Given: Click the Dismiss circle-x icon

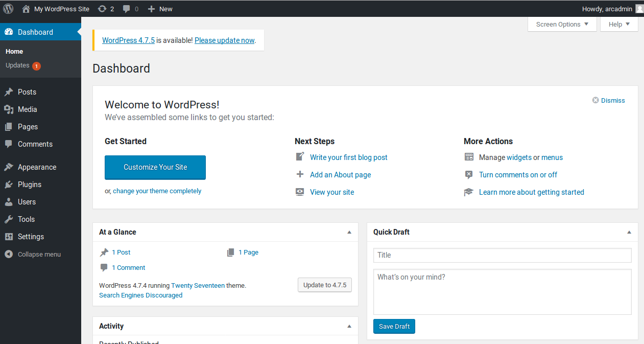Looking at the screenshot, I should [x=595, y=100].
